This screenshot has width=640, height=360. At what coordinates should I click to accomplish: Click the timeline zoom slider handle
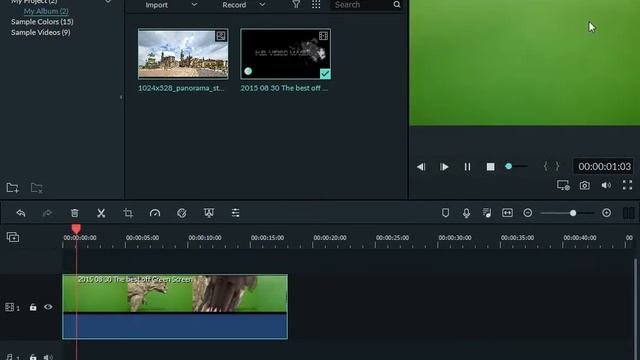573,213
